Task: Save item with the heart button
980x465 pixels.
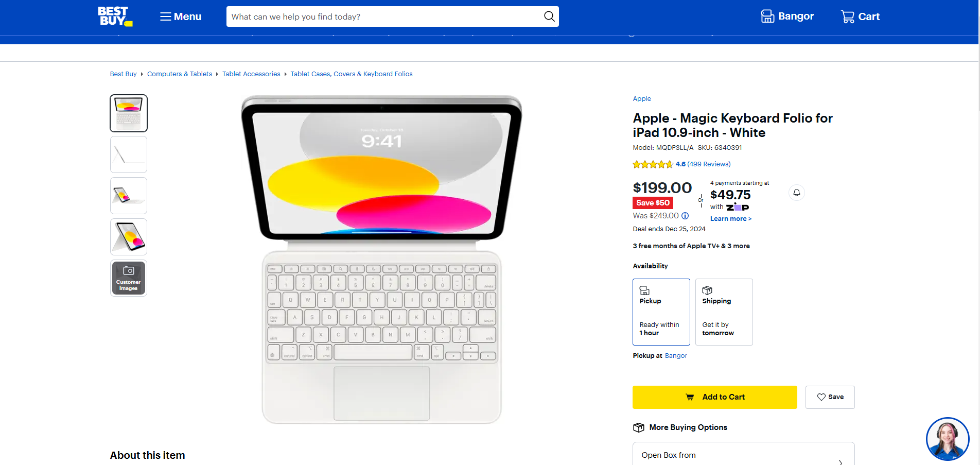Action: pyautogui.click(x=830, y=397)
